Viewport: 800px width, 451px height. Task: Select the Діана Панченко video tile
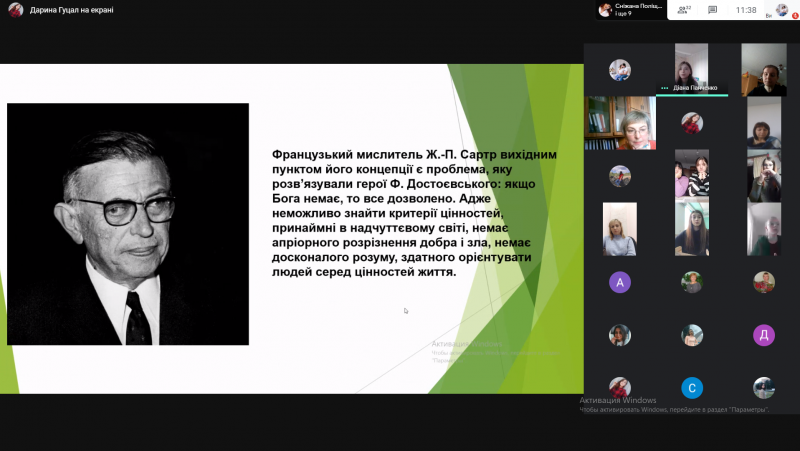691,69
